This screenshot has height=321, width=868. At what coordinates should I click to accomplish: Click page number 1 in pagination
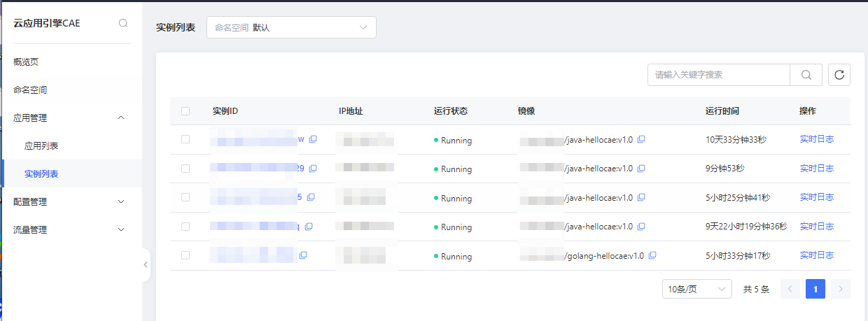coord(815,289)
